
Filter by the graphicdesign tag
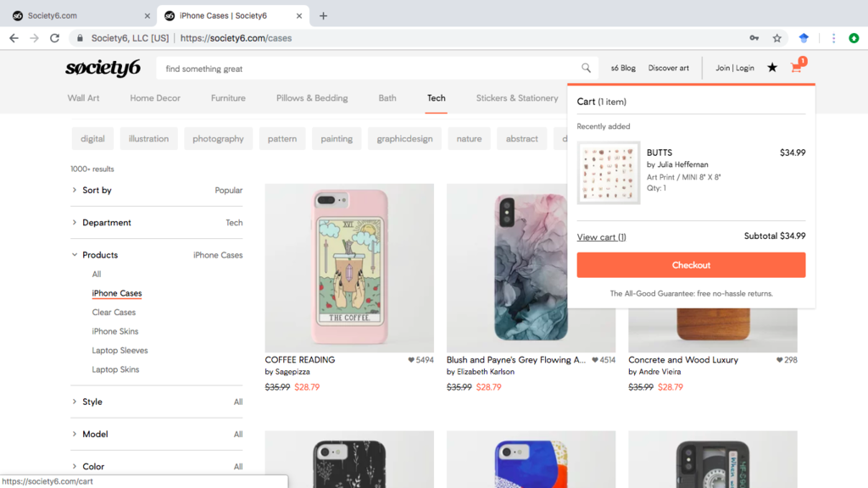[404, 139]
